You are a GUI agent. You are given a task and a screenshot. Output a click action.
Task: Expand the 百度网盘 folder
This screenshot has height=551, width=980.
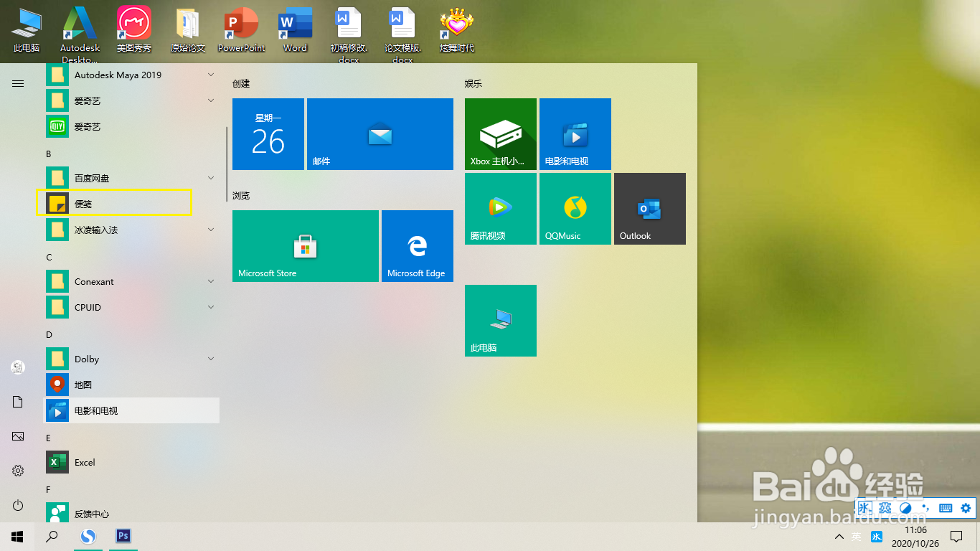coord(211,178)
